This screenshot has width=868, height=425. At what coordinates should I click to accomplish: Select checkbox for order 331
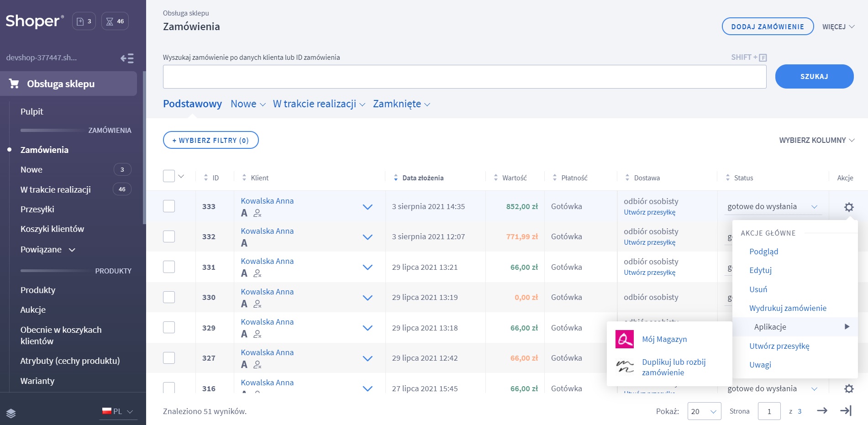click(169, 267)
